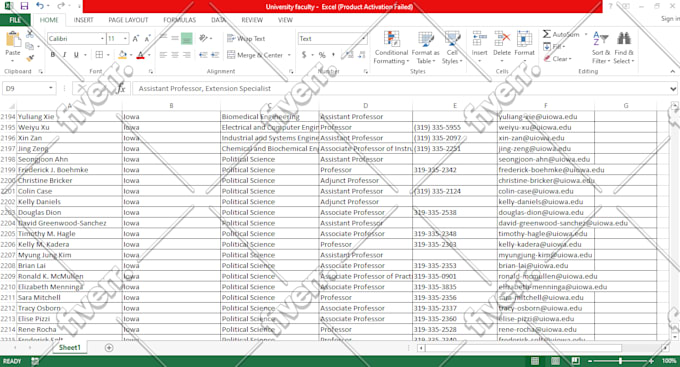Collapse the ribbon with the chevron
680x367 pixels.
672,71
